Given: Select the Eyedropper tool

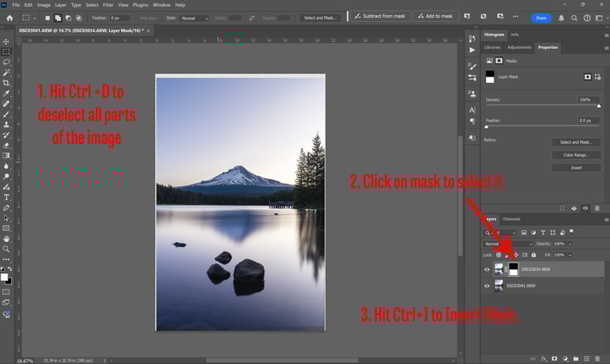Looking at the screenshot, I should 6,93.
